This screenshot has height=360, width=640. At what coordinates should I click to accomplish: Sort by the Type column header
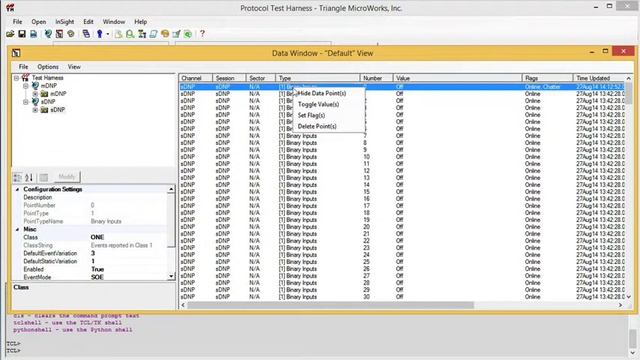click(318, 78)
